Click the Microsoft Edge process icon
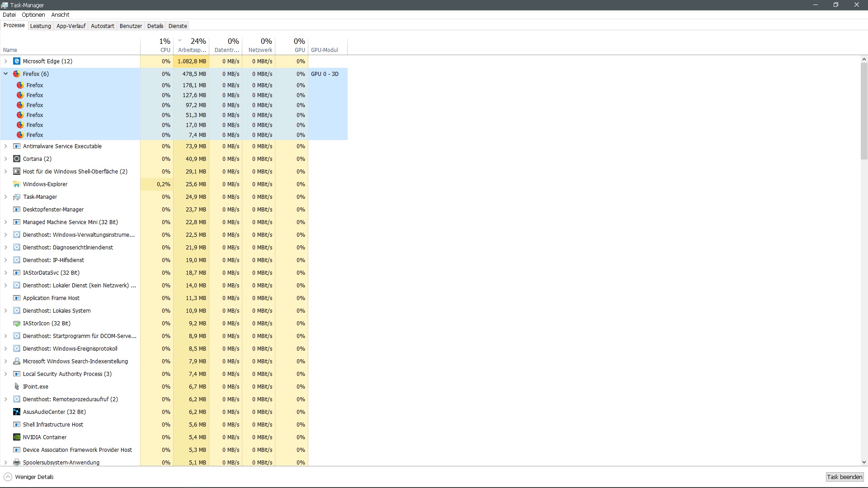868x488 pixels. point(17,61)
